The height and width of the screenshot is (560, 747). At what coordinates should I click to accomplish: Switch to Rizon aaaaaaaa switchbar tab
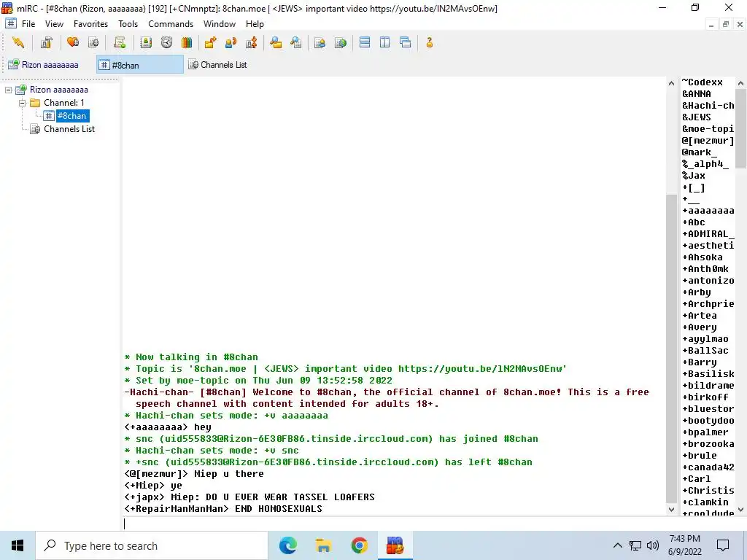click(x=48, y=65)
